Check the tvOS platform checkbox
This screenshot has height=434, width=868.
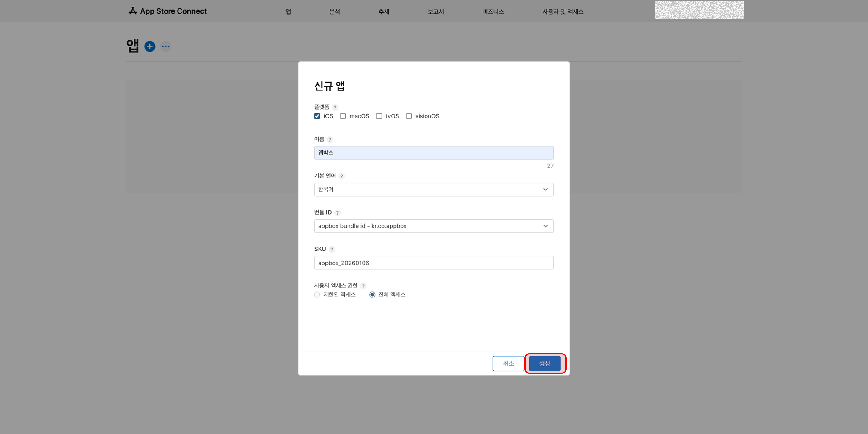tap(379, 116)
